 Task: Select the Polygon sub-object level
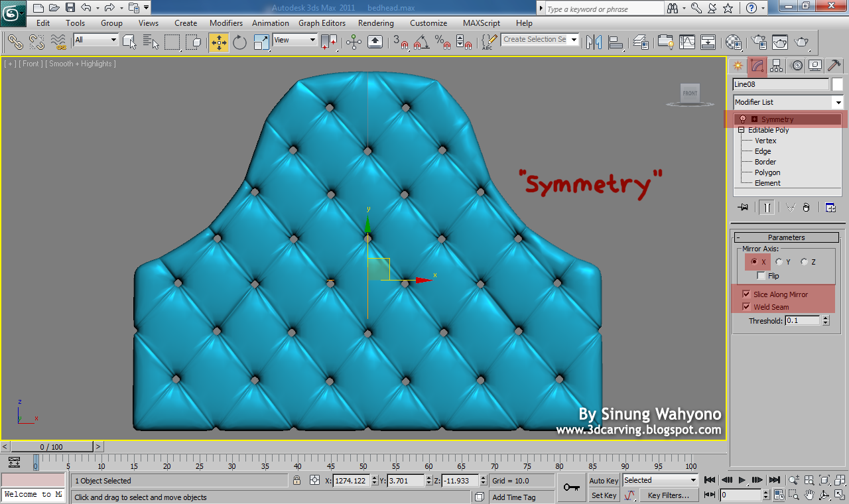(x=767, y=172)
